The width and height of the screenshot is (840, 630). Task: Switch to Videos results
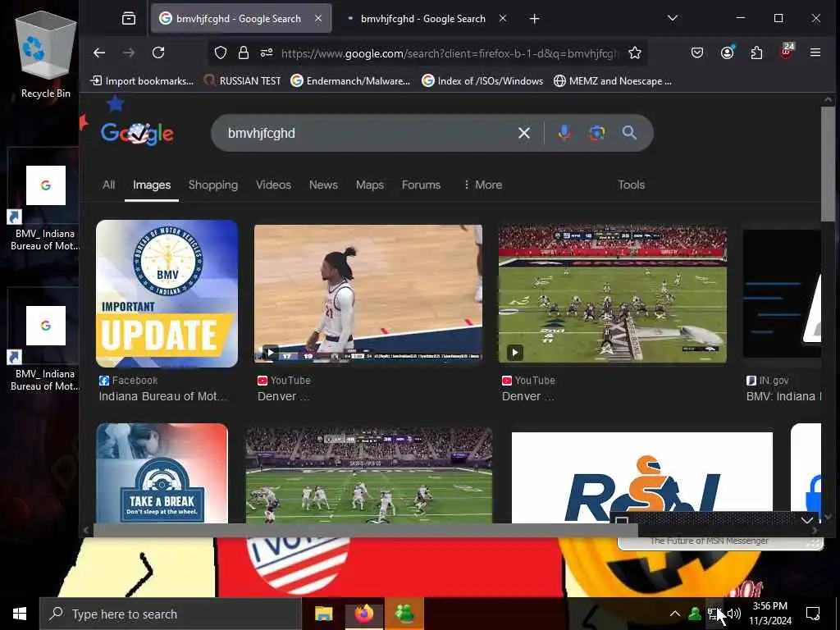pyautogui.click(x=273, y=185)
